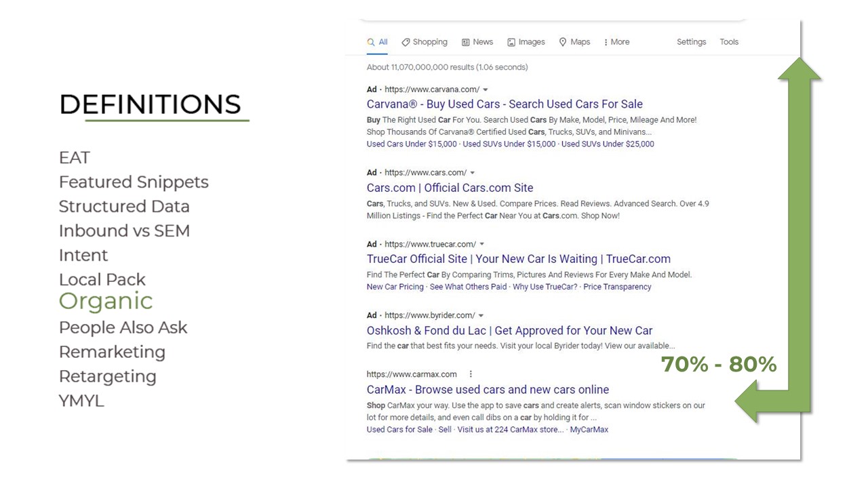Click the three-dot icon beside carmax.com URL

471,374
